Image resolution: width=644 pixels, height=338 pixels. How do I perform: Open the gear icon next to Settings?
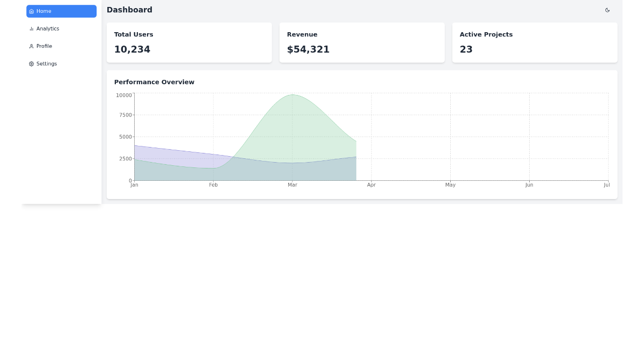click(32, 63)
